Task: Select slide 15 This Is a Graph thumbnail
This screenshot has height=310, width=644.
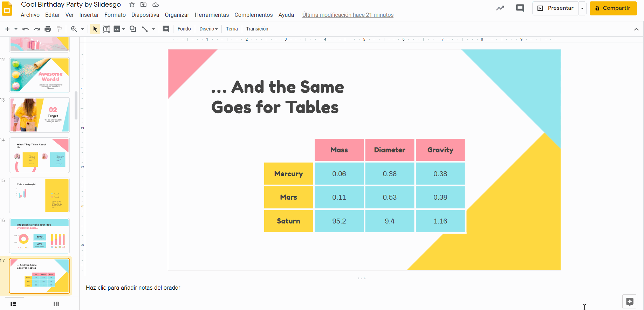Action: point(39,195)
